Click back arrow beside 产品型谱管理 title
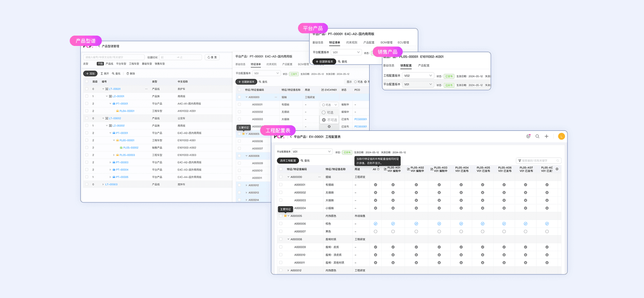The width and height of the screenshot is (644, 298). coord(99,46)
